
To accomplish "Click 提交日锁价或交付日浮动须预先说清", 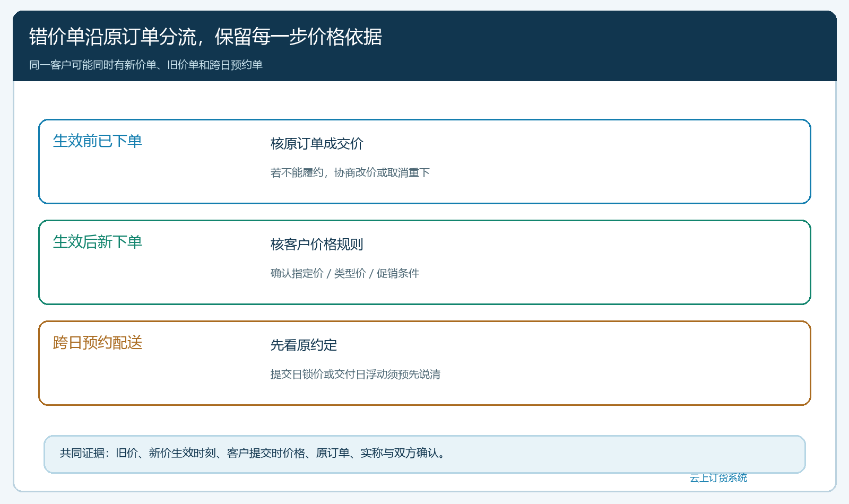I will coord(356,374).
